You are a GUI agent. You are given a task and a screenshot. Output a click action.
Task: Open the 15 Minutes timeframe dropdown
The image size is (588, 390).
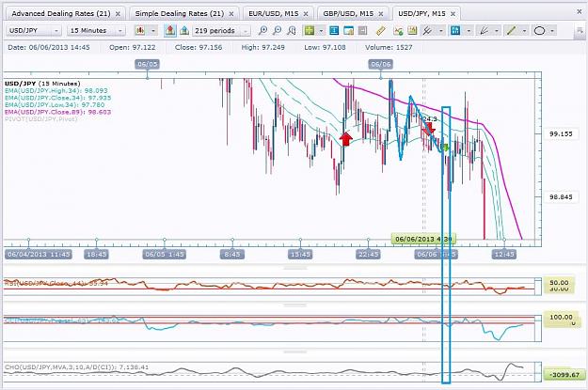tap(96, 31)
